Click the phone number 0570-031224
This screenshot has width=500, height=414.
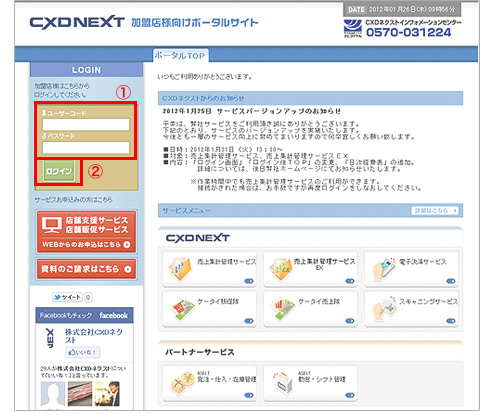click(408, 32)
